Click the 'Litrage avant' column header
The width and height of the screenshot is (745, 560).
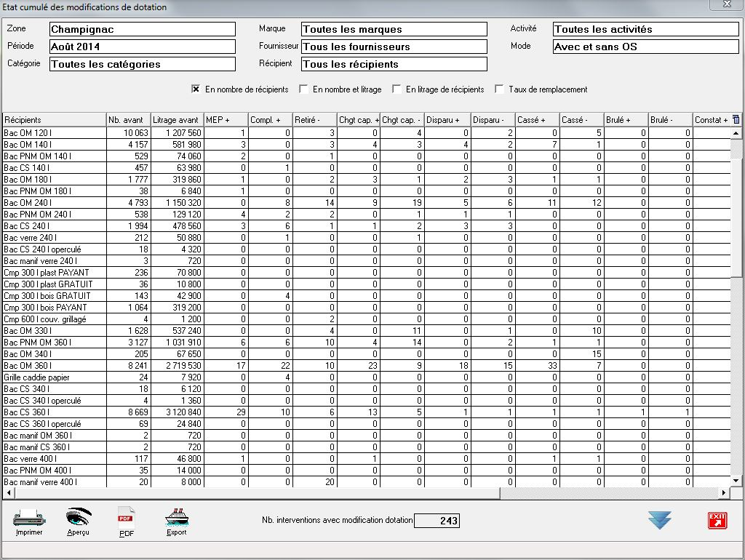coord(176,120)
